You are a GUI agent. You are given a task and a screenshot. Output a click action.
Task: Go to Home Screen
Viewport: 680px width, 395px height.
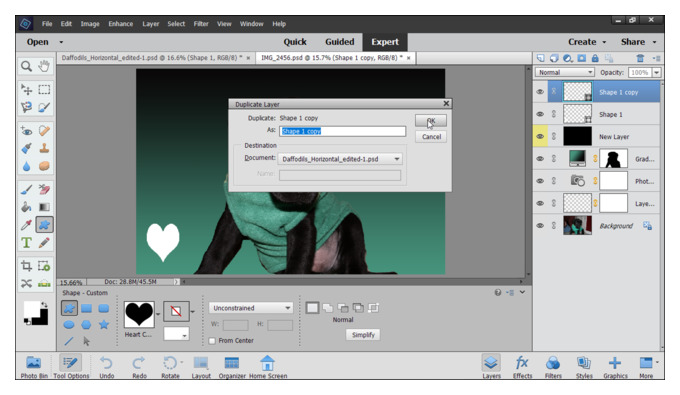268,367
